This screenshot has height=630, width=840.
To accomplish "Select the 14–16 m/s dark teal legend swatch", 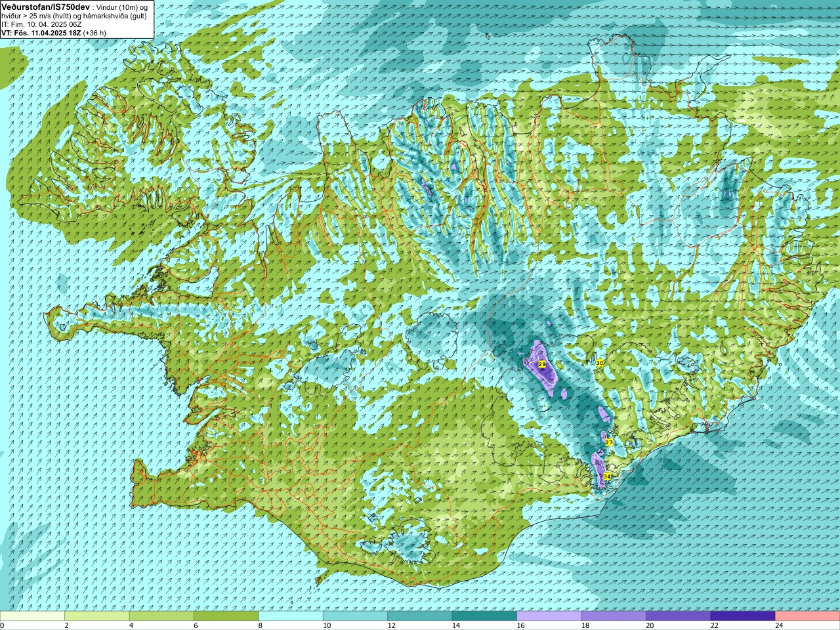I will [x=484, y=616].
